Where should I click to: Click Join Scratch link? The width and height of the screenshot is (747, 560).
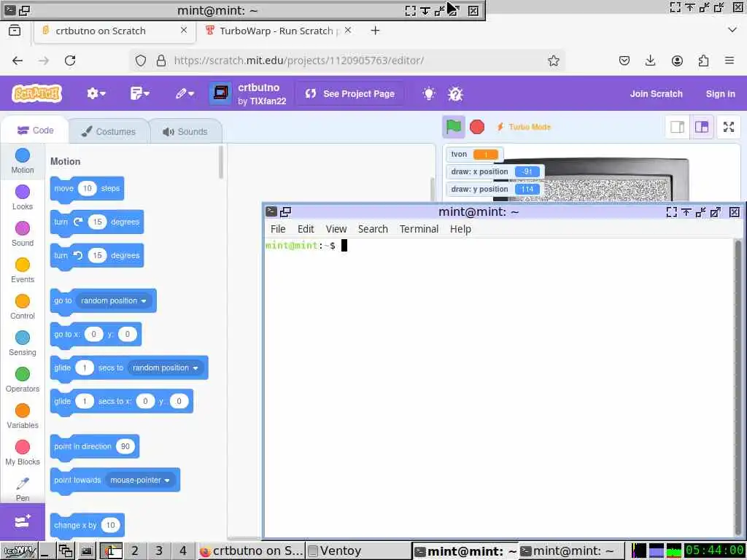(x=656, y=94)
